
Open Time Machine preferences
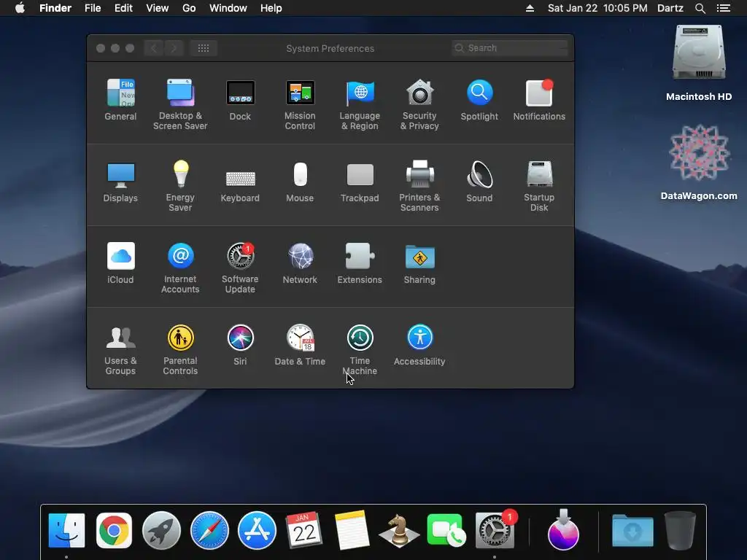[360, 349]
